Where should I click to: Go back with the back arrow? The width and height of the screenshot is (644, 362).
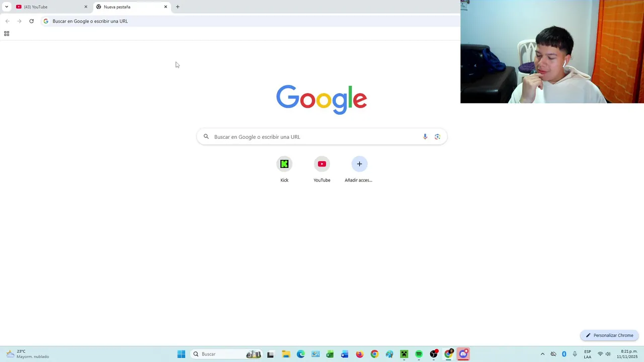pos(7,21)
